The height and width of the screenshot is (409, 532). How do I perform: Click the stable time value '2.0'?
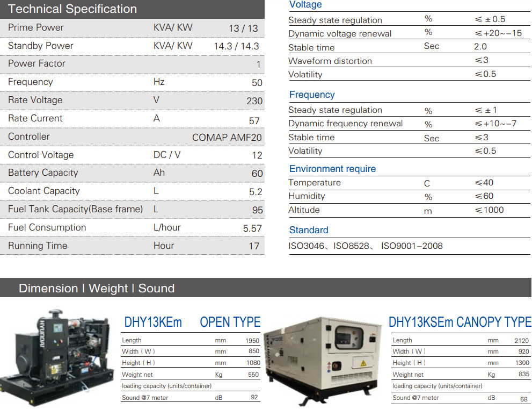[480, 47]
